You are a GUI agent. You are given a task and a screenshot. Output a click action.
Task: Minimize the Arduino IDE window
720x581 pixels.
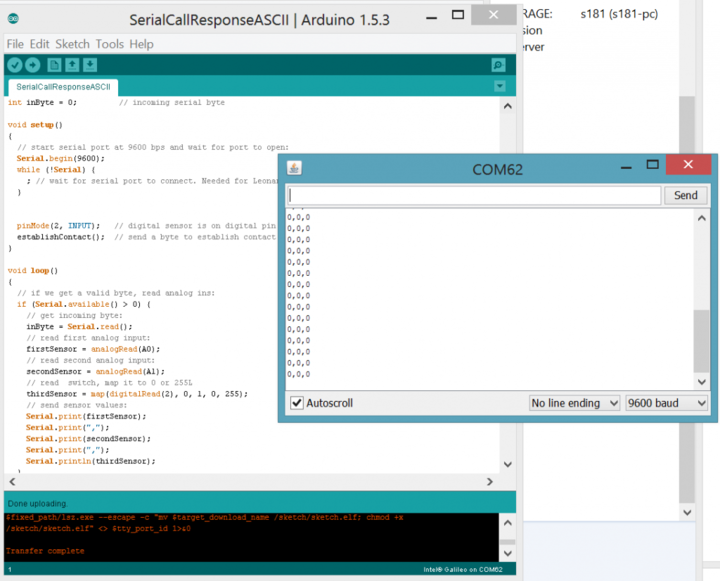432,18
